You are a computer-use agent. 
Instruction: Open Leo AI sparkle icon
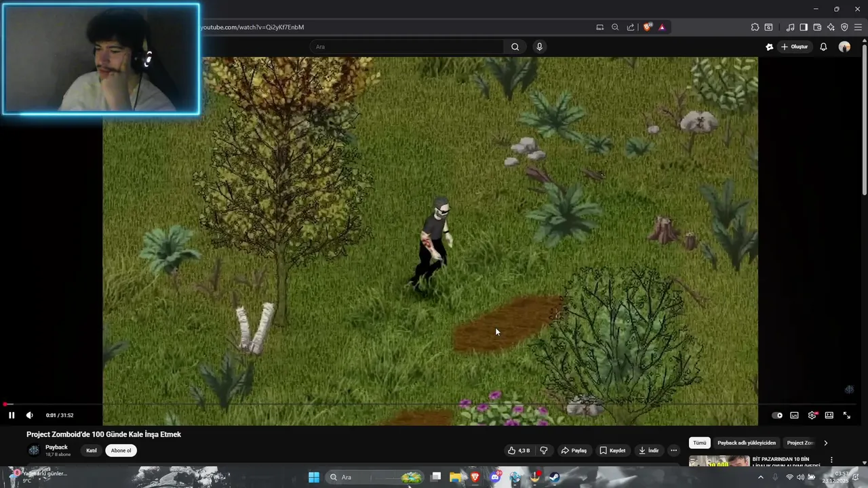coord(831,27)
